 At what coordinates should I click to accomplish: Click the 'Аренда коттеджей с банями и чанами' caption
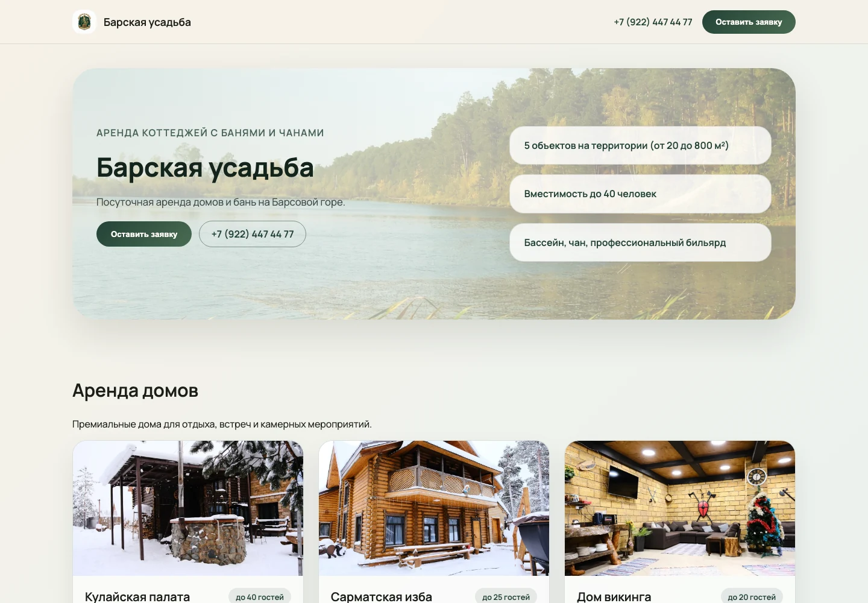click(210, 133)
